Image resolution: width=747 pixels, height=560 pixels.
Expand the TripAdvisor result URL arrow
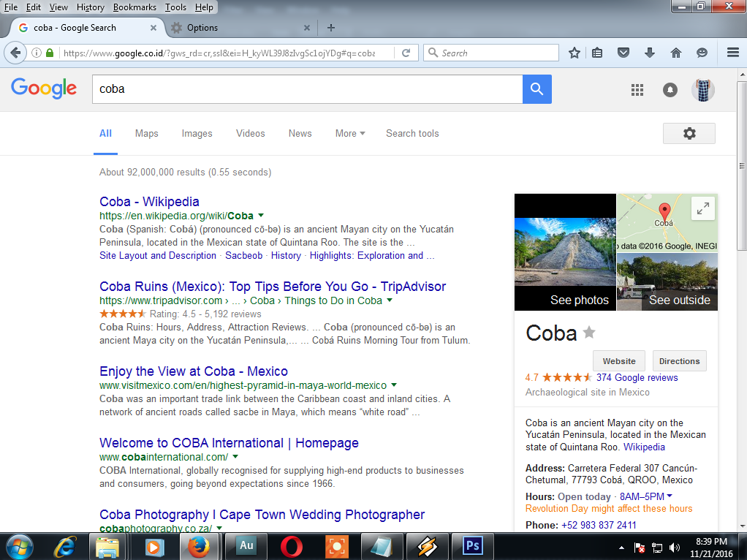click(390, 300)
